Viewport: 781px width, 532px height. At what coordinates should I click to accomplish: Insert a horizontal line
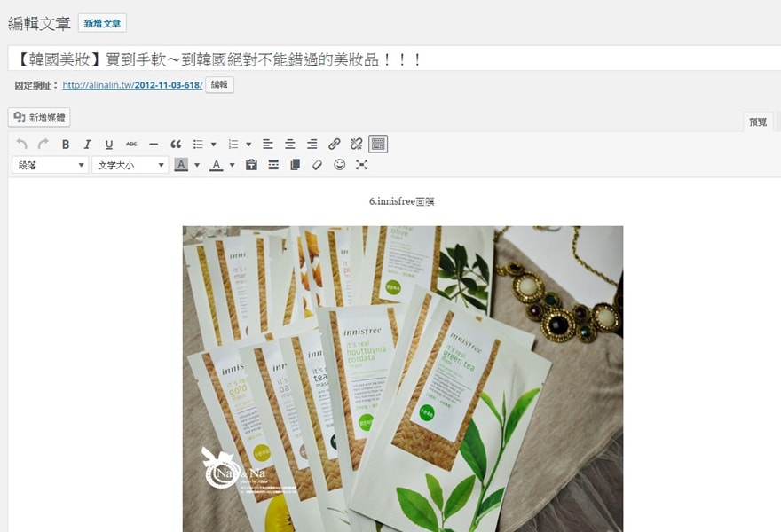[x=154, y=144]
